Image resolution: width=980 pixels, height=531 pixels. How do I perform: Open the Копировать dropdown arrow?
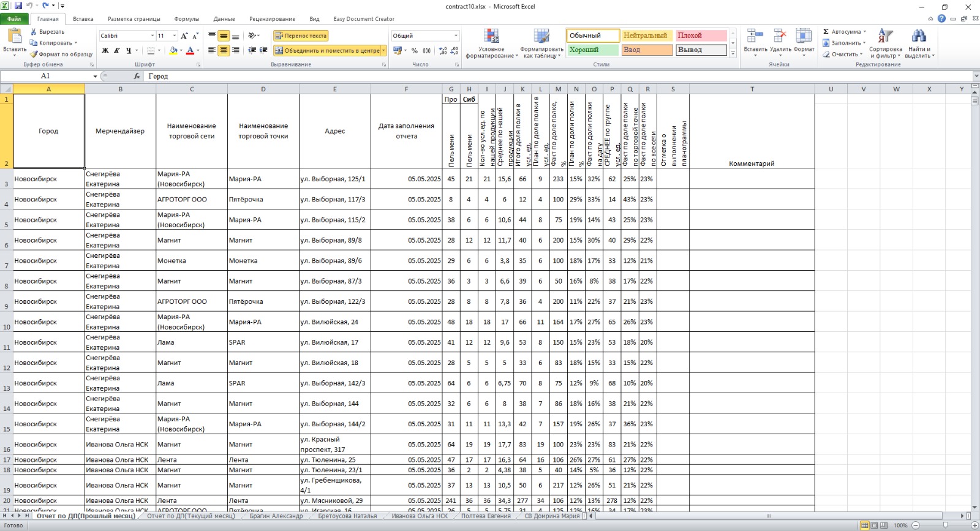tap(76, 43)
